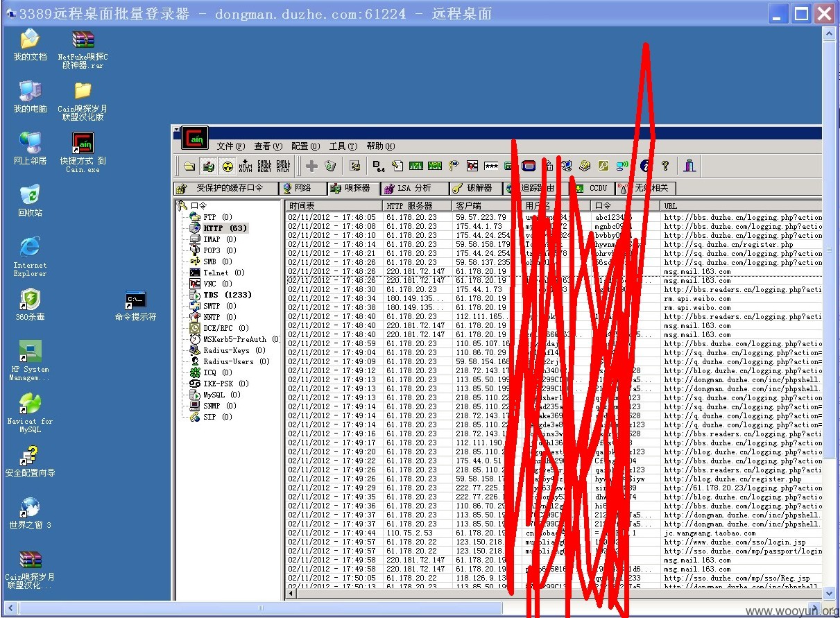Click the list's horizontal scrollbar left arrow
This screenshot has height=618, width=840.
(292, 594)
